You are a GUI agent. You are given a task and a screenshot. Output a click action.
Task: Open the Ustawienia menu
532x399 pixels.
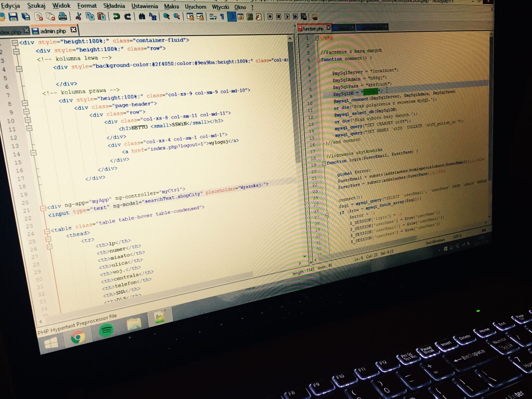tap(145, 6)
